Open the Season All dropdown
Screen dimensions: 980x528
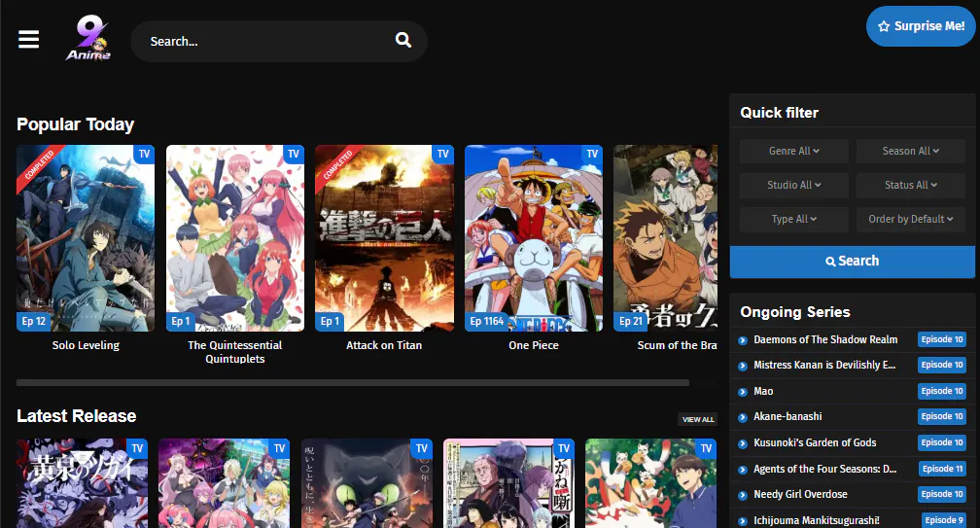tap(911, 152)
